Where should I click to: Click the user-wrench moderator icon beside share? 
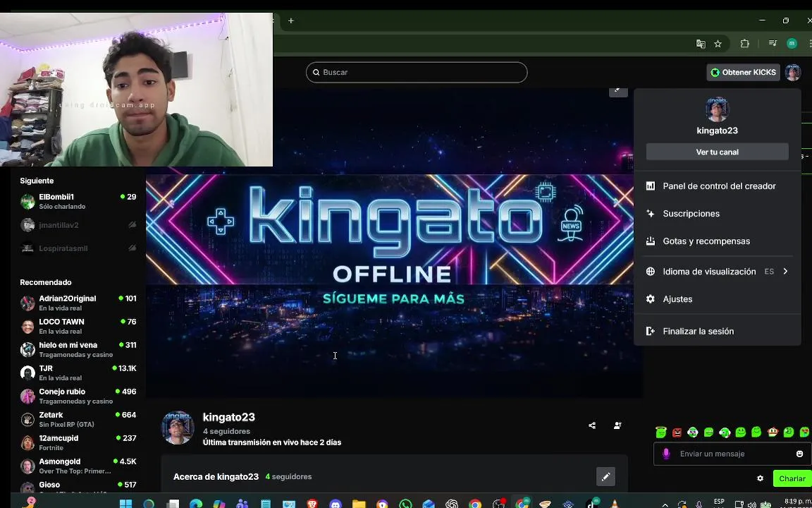[617, 425]
